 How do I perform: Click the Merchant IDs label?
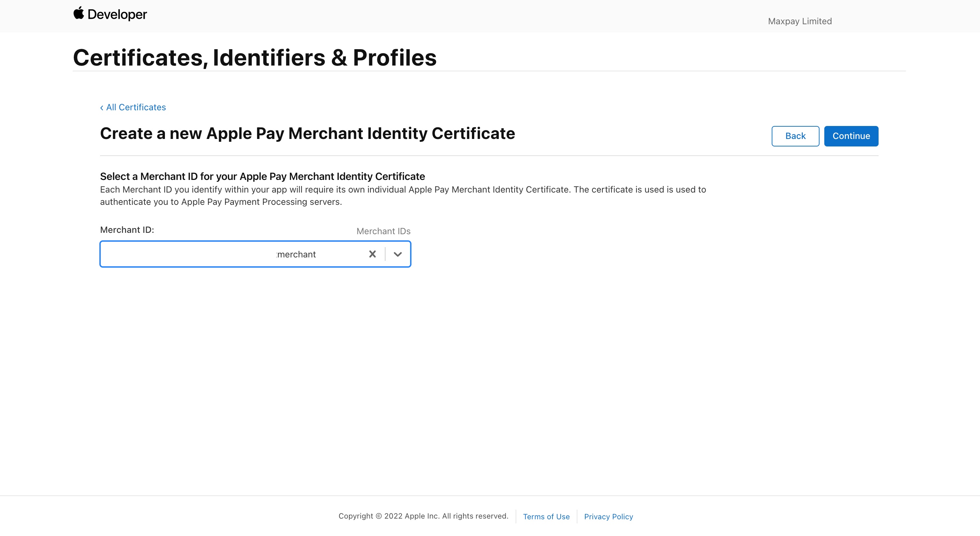tap(383, 231)
